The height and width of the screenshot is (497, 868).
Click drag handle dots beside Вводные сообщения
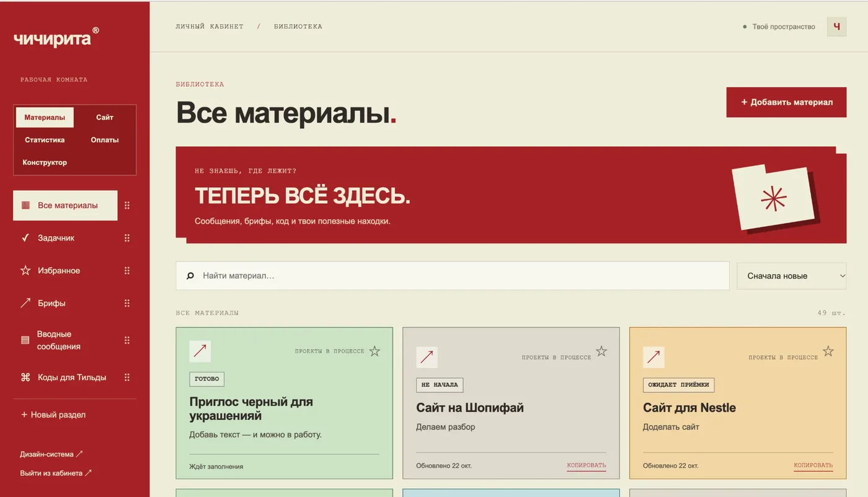(x=127, y=340)
